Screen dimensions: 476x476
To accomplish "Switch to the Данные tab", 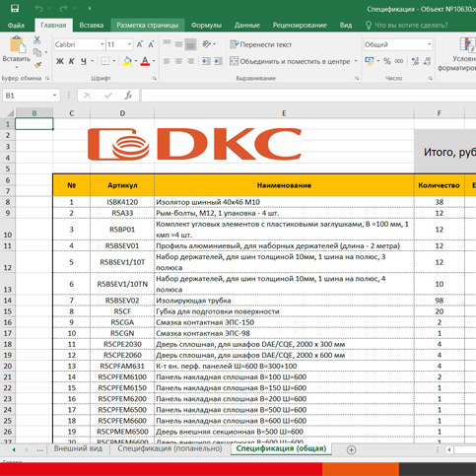I will coord(247,26).
